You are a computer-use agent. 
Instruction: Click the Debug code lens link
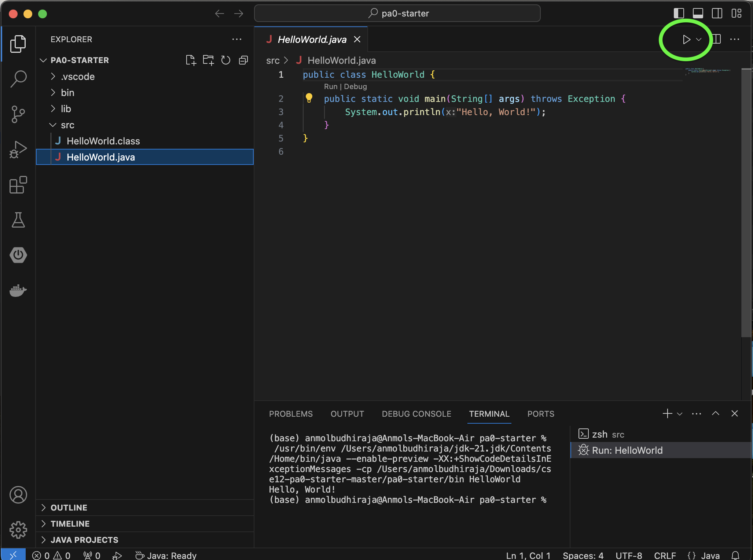[355, 86]
